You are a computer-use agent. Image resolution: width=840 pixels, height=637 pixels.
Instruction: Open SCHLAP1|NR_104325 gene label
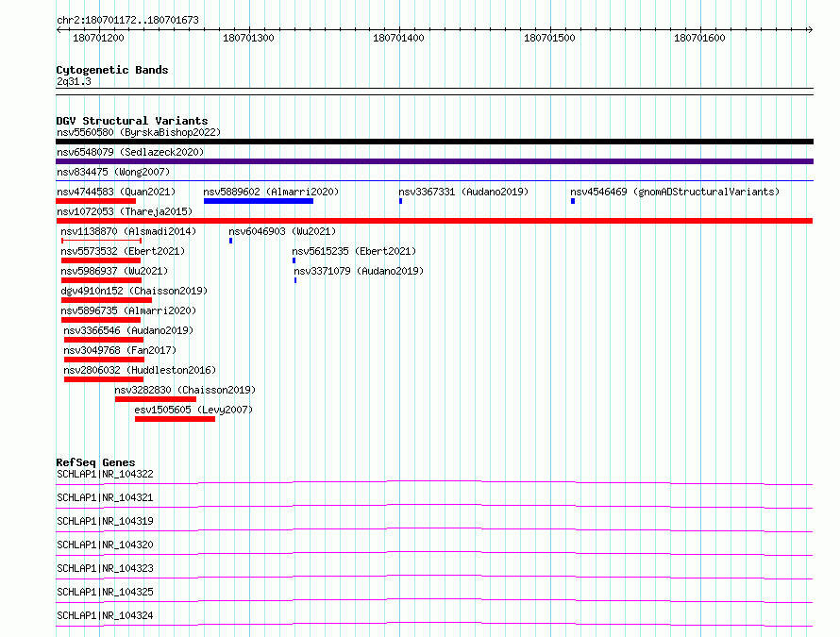tap(105, 592)
